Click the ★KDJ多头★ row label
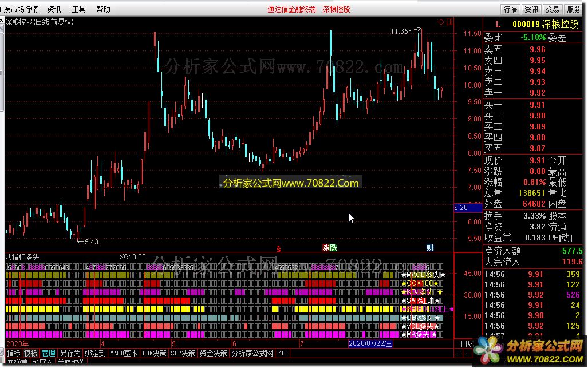The width and height of the screenshot is (588, 368). (x=423, y=292)
